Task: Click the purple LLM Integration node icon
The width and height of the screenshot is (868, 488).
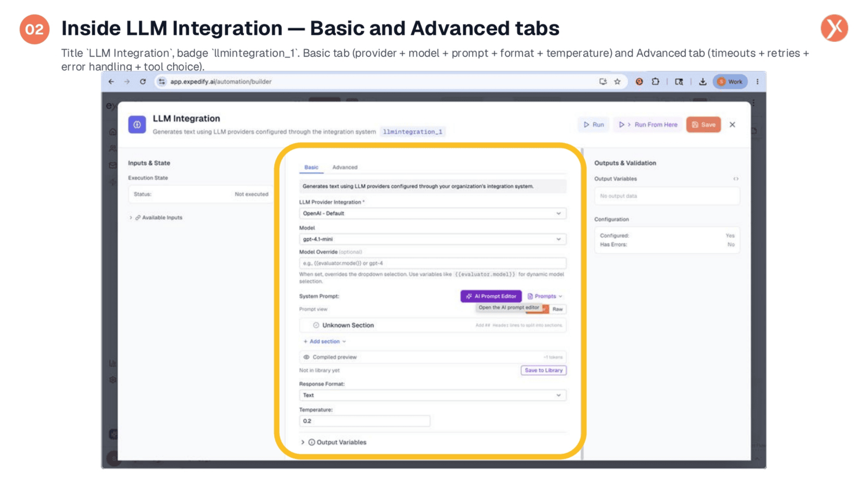Action: coord(137,125)
